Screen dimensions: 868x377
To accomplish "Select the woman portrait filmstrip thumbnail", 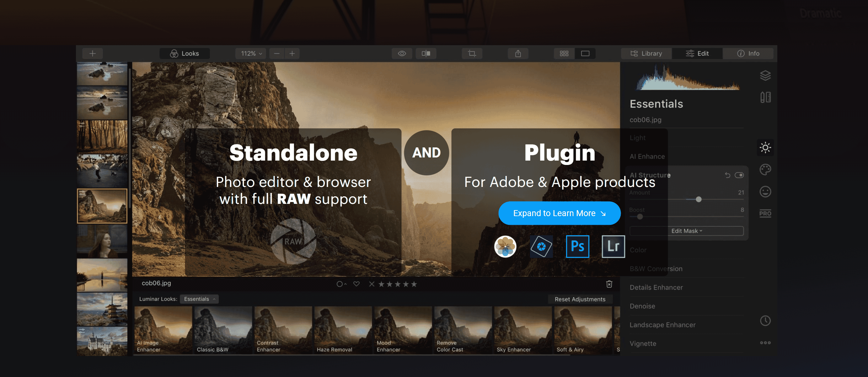I will (102, 241).
